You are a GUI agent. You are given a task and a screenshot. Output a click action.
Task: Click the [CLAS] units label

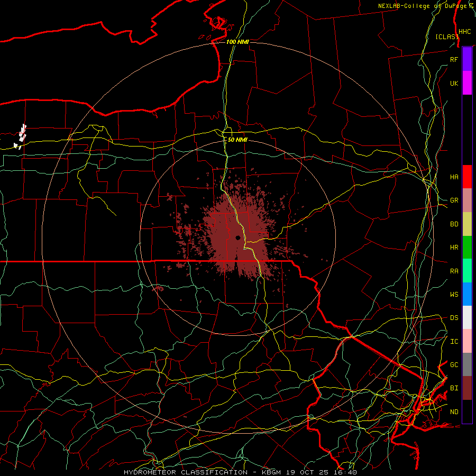pyautogui.click(x=447, y=37)
